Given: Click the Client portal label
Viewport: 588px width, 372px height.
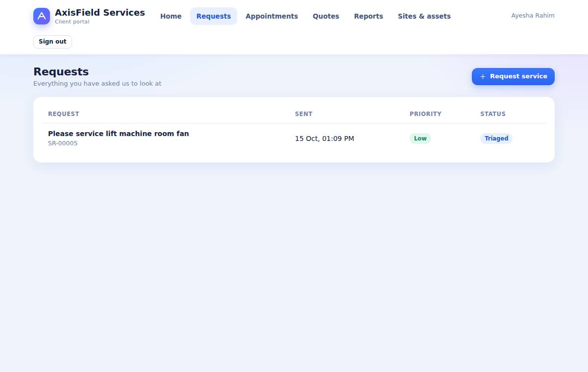Looking at the screenshot, I should tap(72, 22).
